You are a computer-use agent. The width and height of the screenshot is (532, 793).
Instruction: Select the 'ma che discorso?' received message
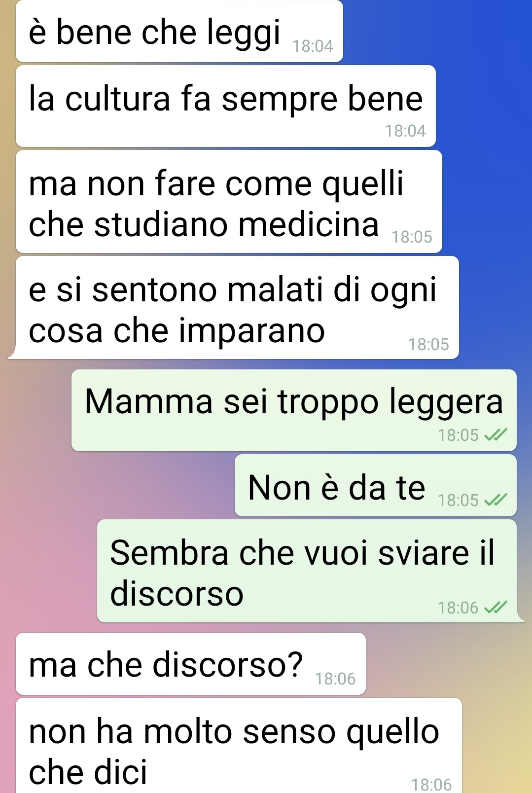(x=191, y=664)
